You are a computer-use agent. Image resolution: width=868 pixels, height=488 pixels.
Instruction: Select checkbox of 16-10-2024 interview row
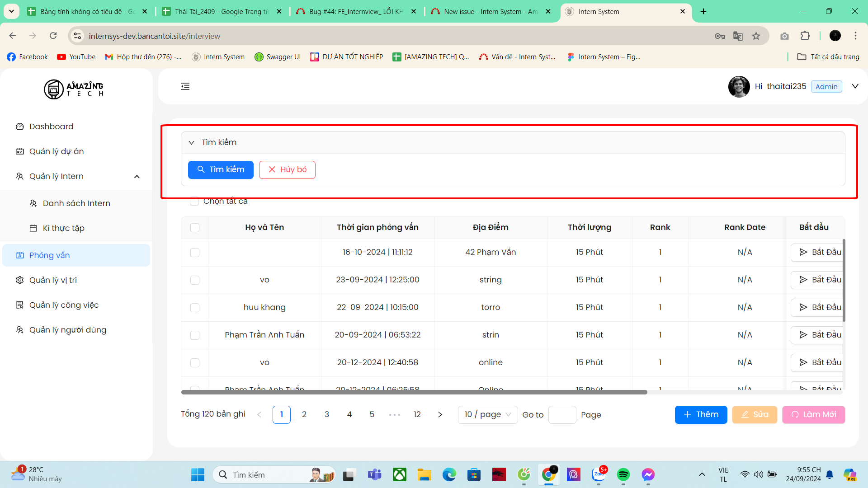pyautogui.click(x=195, y=253)
